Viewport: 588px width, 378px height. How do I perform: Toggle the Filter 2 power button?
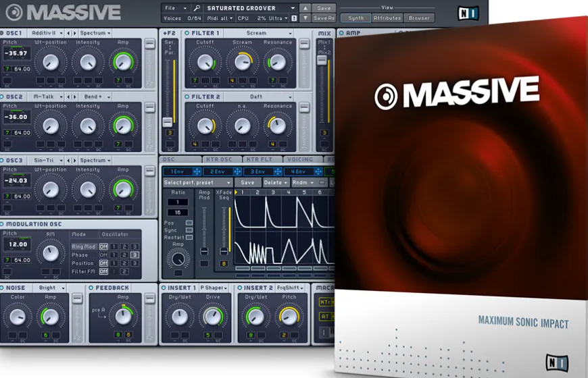point(187,97)
